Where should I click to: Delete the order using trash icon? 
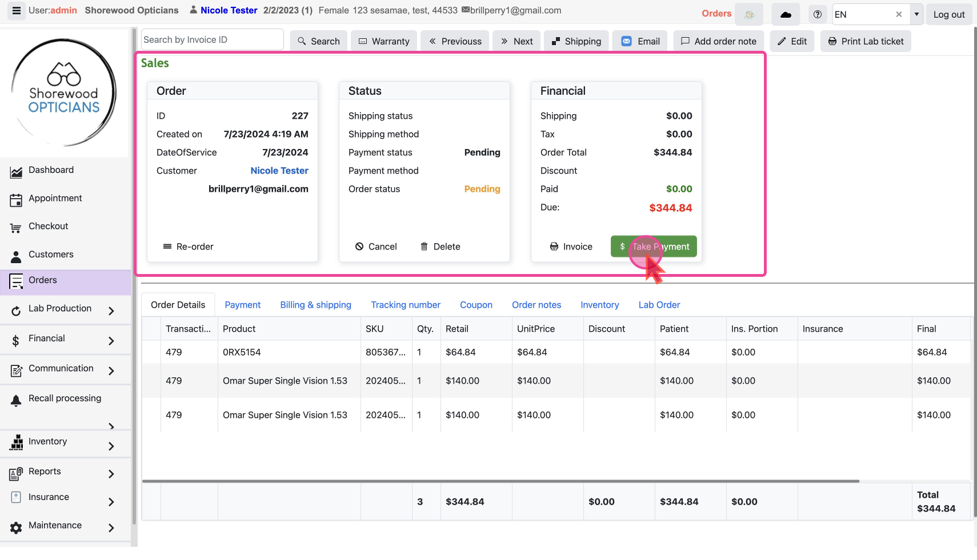(440, 247)
